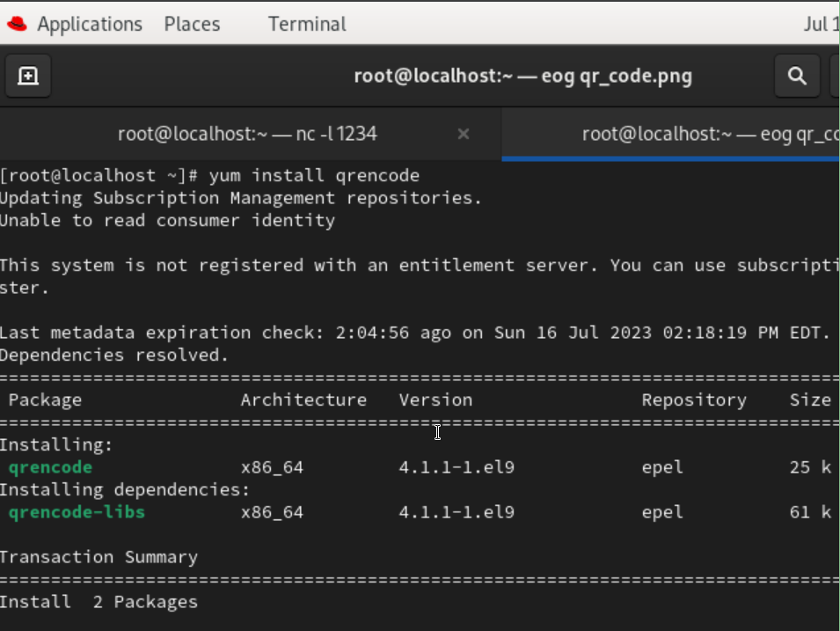Click the "yum install qrencode" command text
The height and width of the screenshot is (631, 840).
(314, 175)
